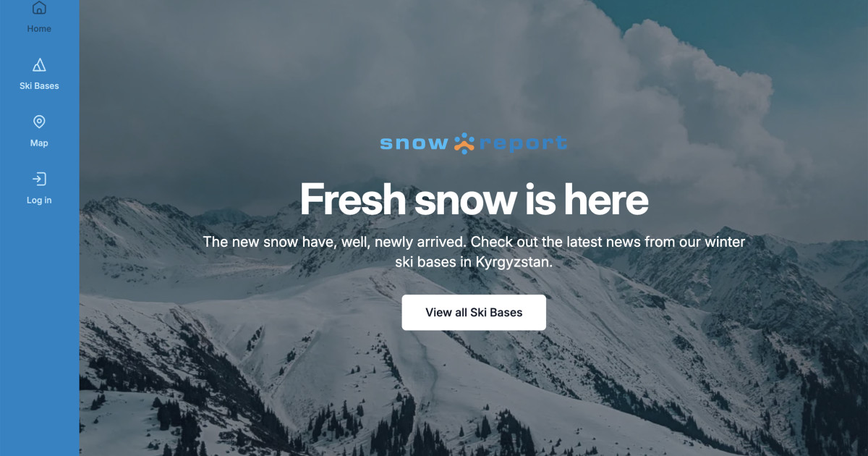
Task: Click the Log in arrow icon
Action: tap(39, 179)
